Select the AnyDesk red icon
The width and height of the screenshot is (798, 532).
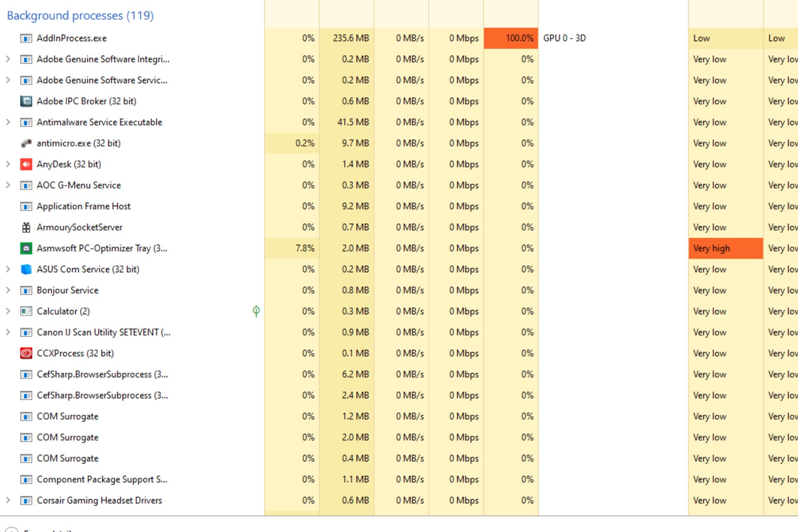[26, 164]
